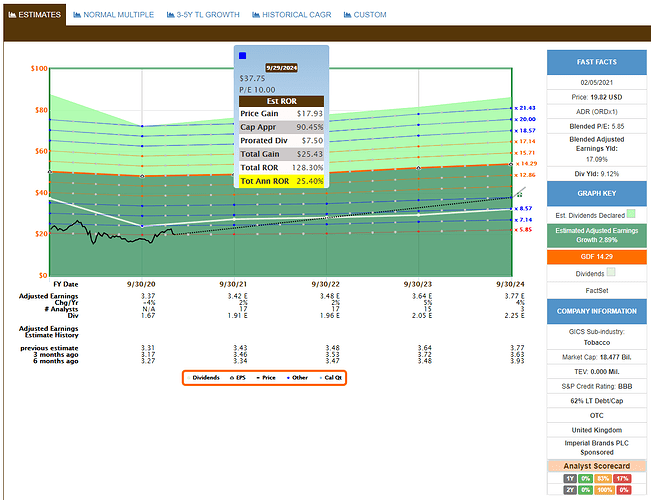The width and height of the screenshot is (651, 500).
Task: Click the x 15.71 multiple label
Action: pos(525,153)
